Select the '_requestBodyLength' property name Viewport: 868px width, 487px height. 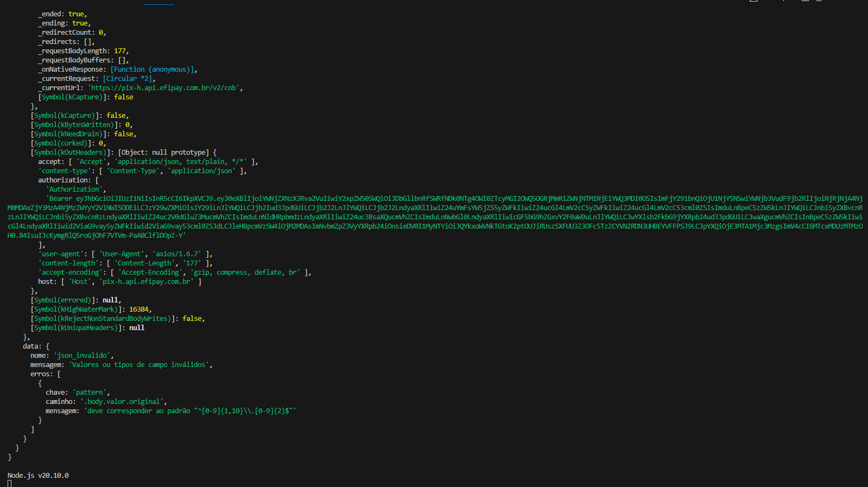click(72, 51)
